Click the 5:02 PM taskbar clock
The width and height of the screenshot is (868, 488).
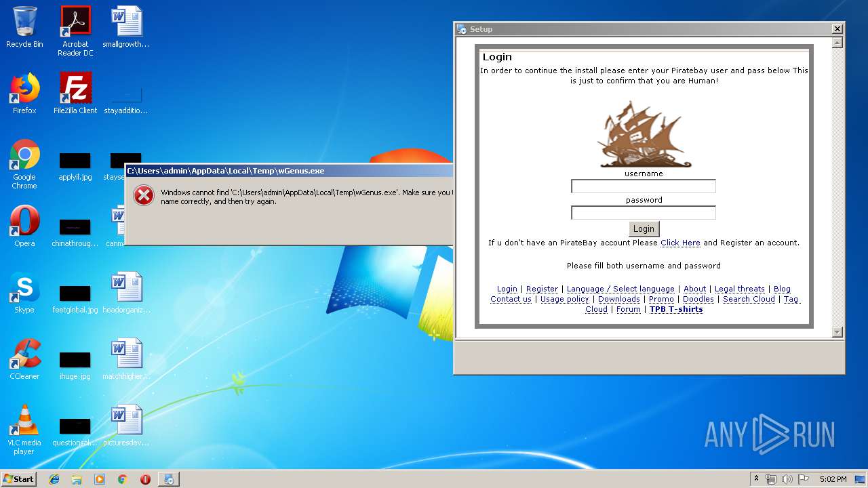point(833,479)
